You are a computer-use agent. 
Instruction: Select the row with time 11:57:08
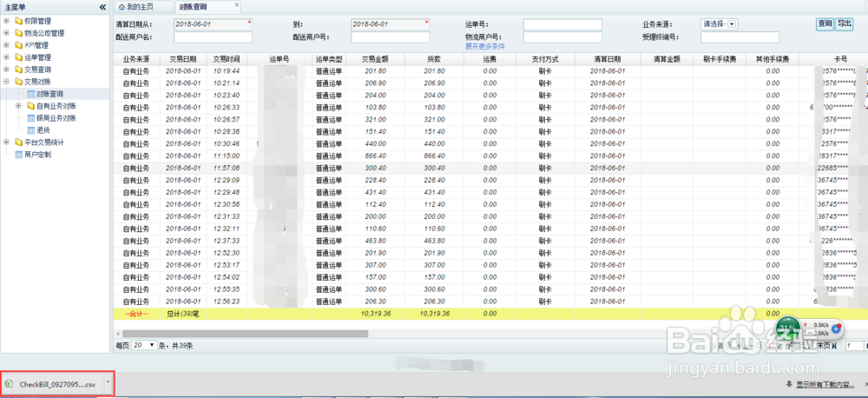coord(490,168)
